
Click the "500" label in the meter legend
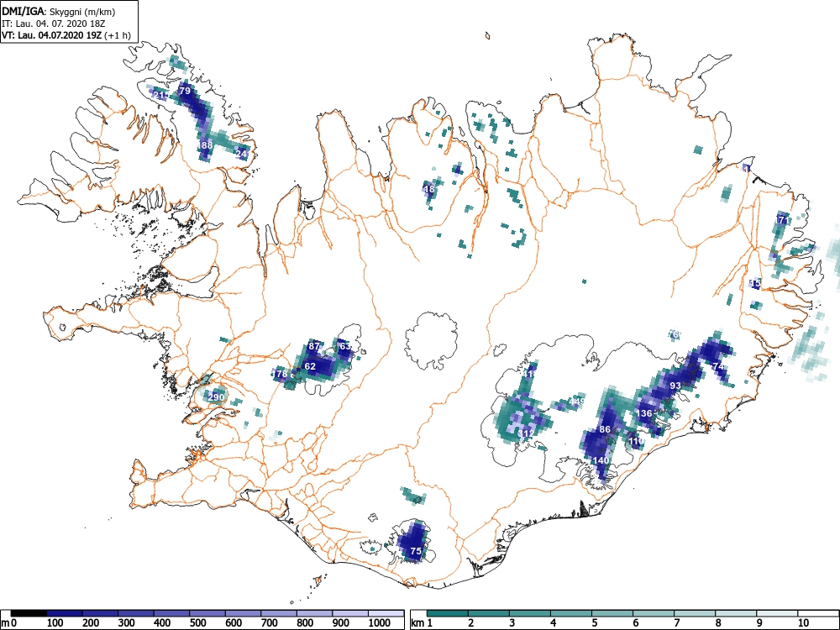tap(197, 623)
